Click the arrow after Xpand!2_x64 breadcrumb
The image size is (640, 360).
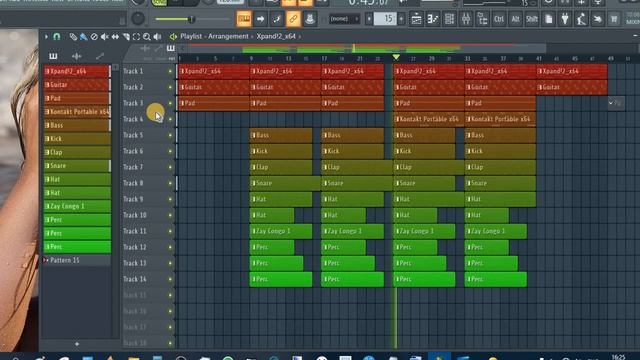click(x=300, y=37)
